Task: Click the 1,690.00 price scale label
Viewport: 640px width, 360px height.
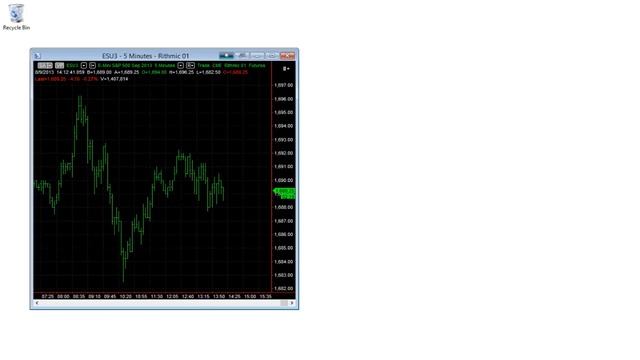Action: pos(284,180)
